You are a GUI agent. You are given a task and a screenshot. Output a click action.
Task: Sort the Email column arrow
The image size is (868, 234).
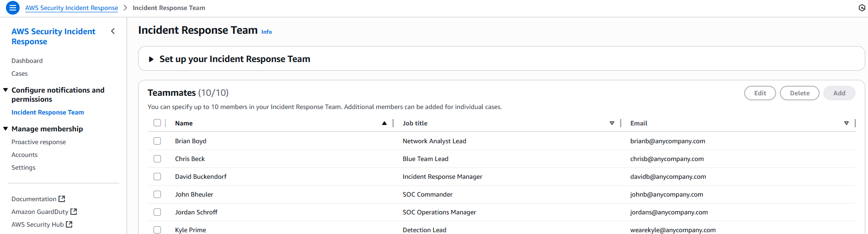847,123
